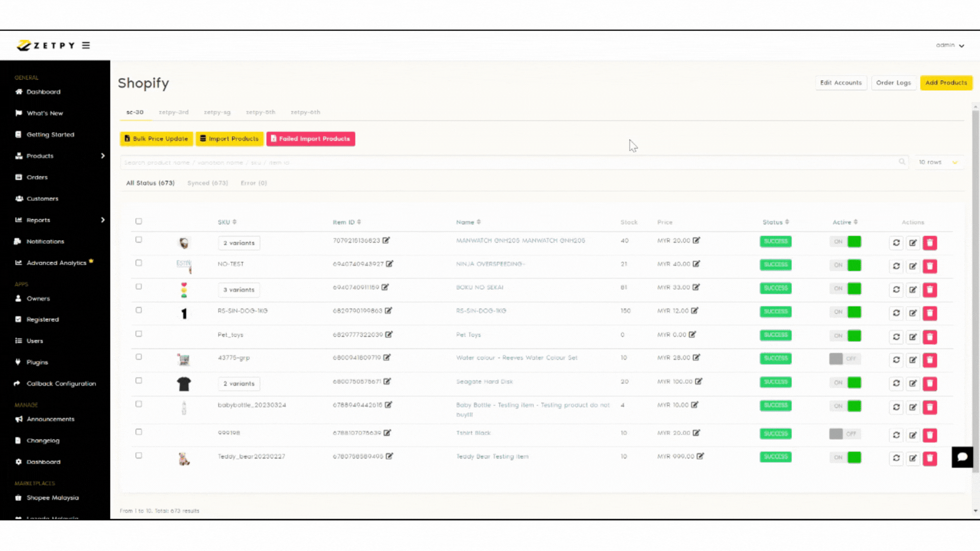The image size is (980, 551).
Task: Delete the BOKU NO SEKAI product row
Action: 929,290
